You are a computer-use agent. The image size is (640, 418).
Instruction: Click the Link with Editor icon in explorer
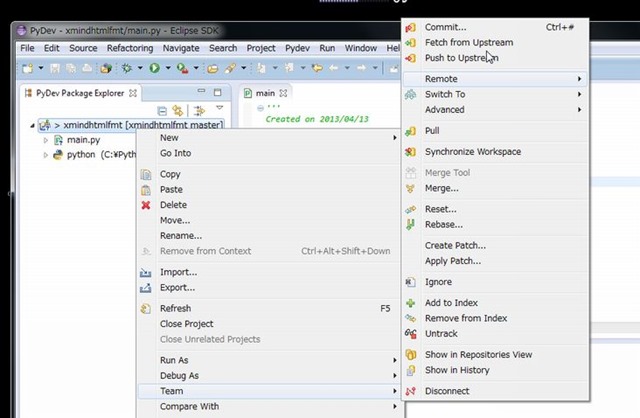coord(177,110)
